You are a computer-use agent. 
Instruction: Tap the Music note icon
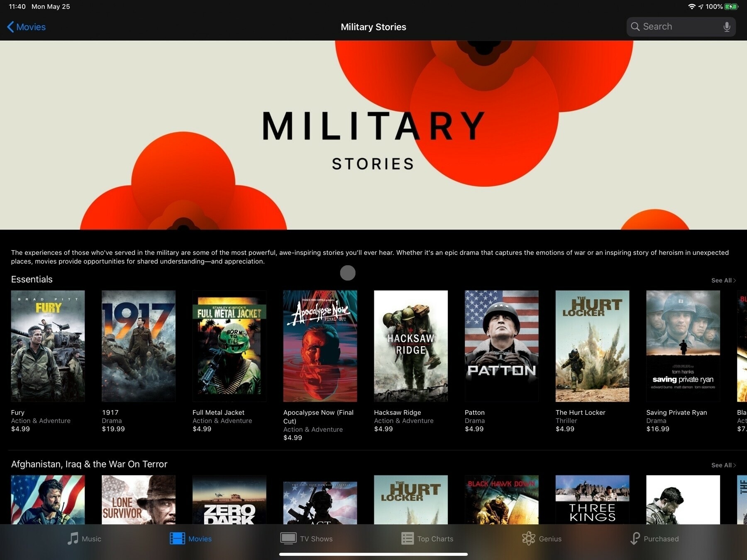(73, 538)
